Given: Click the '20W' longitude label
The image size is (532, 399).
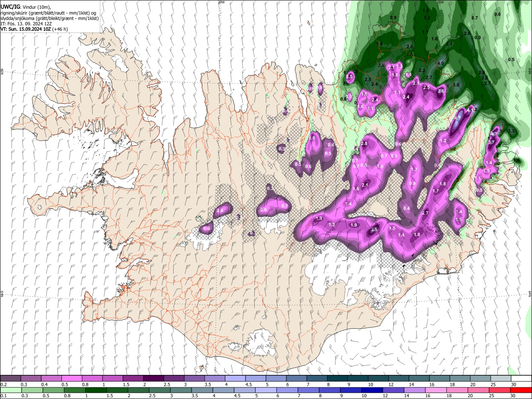Looking at the screenshot, I should click(221, 2).
